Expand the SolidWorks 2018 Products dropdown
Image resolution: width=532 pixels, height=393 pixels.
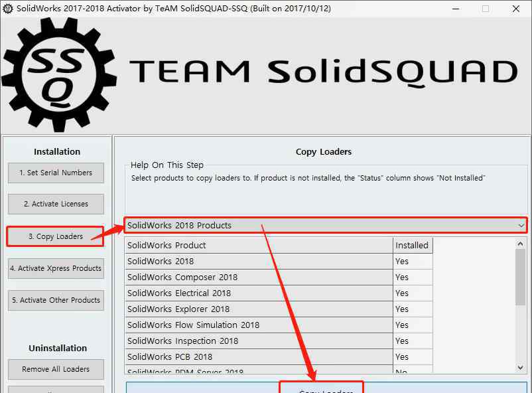(326, 225)
